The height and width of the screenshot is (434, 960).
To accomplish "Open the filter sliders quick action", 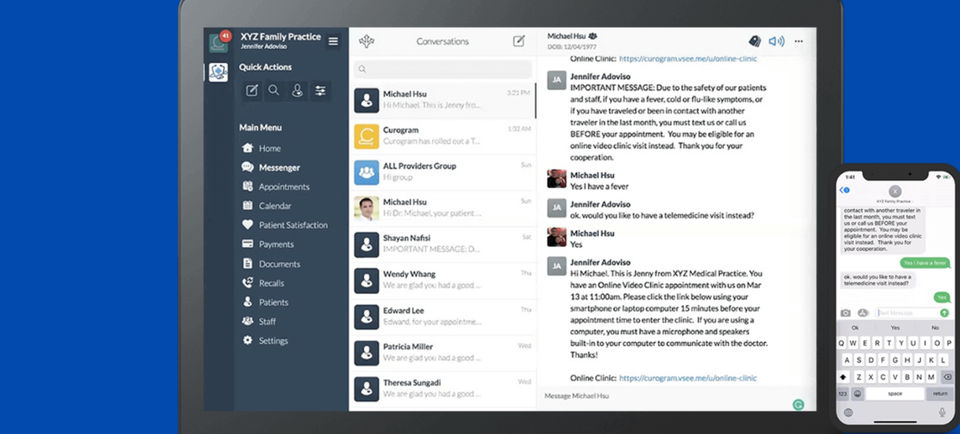I will point(320,91).
